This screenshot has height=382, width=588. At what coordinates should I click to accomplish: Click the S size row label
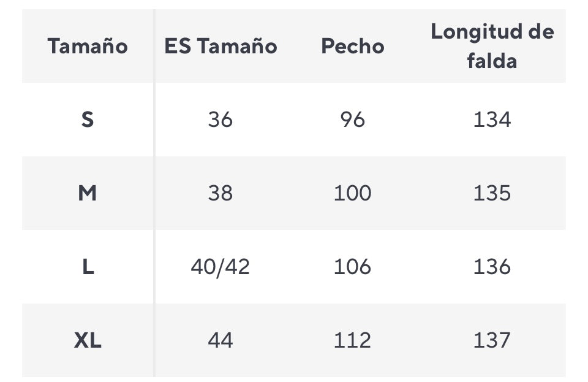(88, 120)
